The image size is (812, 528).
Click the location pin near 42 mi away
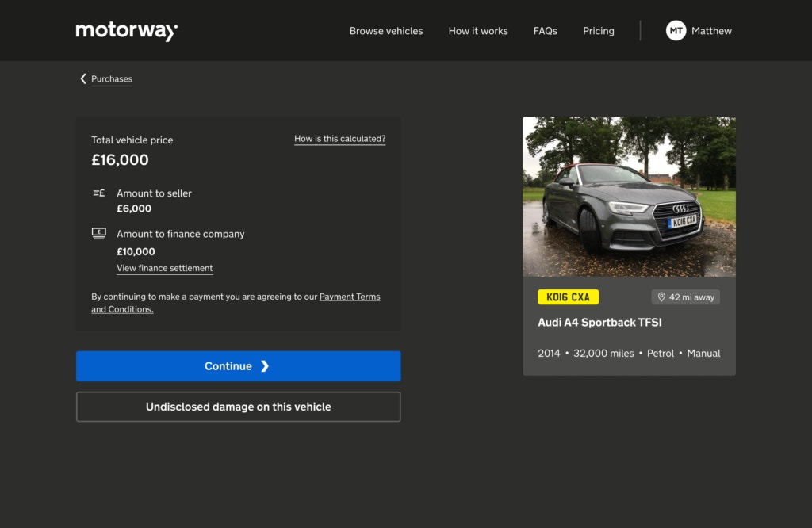[662, 297]
